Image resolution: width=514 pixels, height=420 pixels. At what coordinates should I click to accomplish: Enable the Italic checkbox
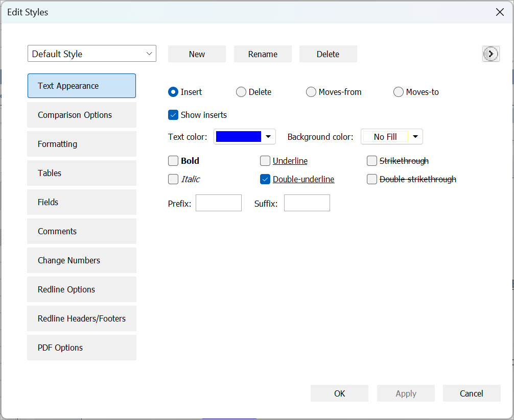(173, 179)
